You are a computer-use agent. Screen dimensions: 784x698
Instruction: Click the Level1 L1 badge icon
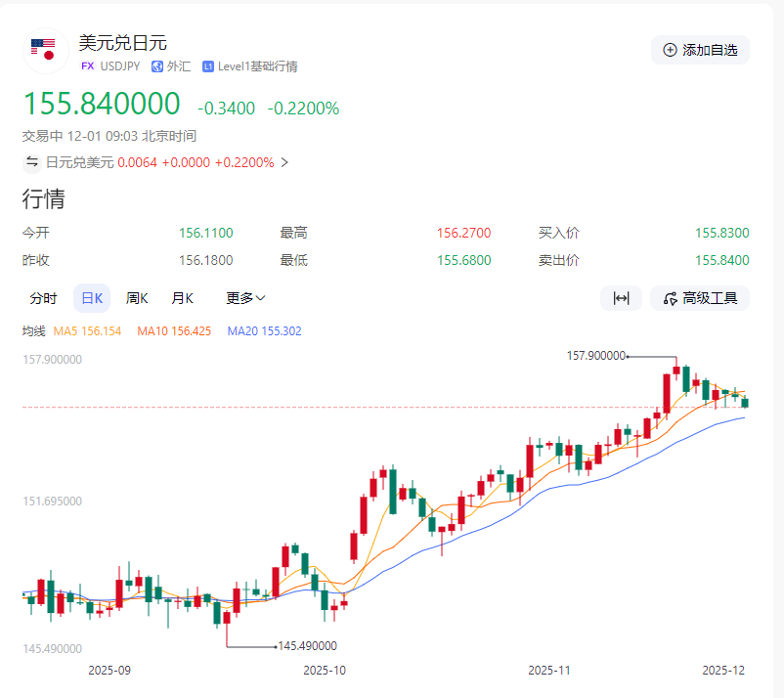[208, 66]
